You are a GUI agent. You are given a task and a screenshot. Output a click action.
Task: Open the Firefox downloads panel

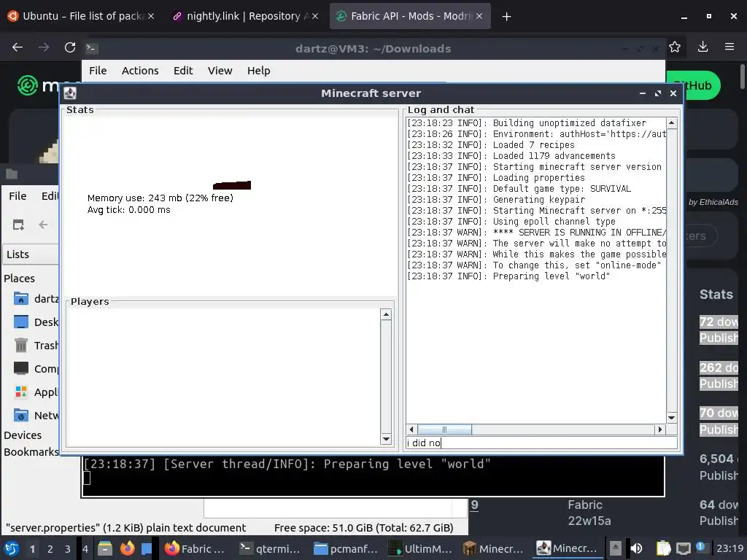[x=703, y=47]
